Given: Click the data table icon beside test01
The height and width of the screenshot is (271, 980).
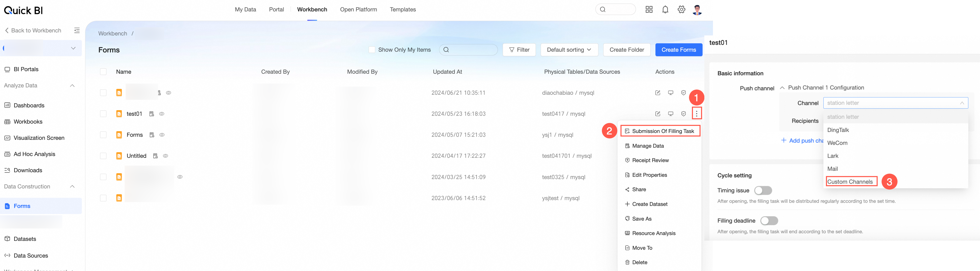Looking at the screenshot, I should pyautogui.click(x=152, y=114).
